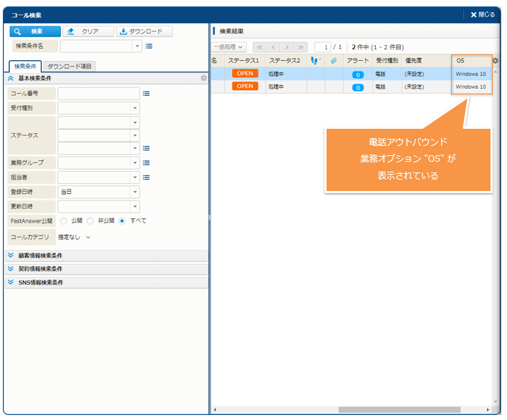Click the list icon next to 業務グループ
Screen dimensions: 507x420
tap(146, 163)
